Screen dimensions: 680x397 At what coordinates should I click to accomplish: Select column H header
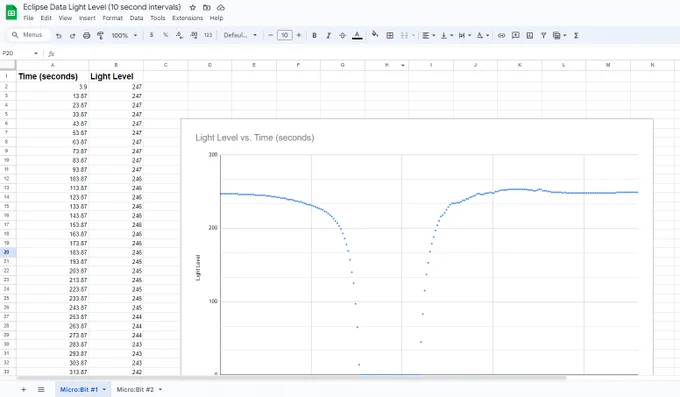pos(386,65)
